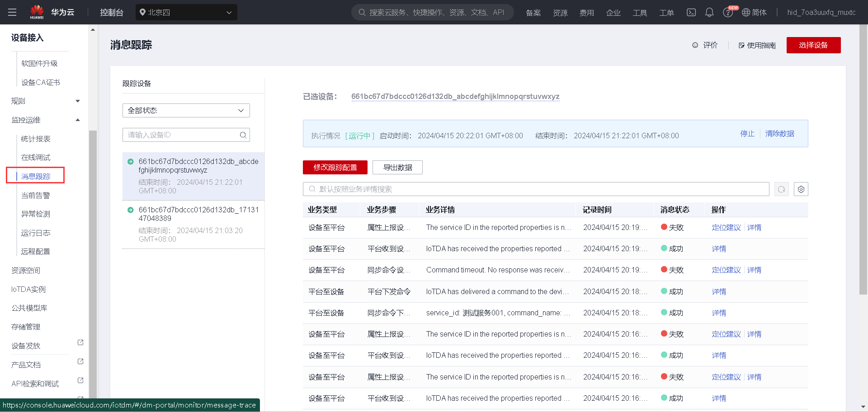Open 统计报表 in sidebar
Image resolution: width=868 pixels, height=412 pixels.
[36, 139]
